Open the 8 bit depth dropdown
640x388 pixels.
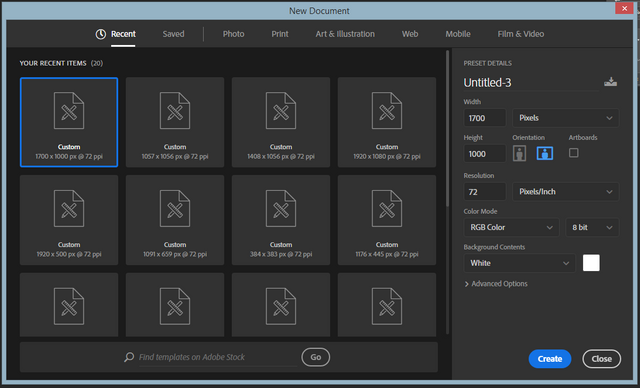point(592,227)
